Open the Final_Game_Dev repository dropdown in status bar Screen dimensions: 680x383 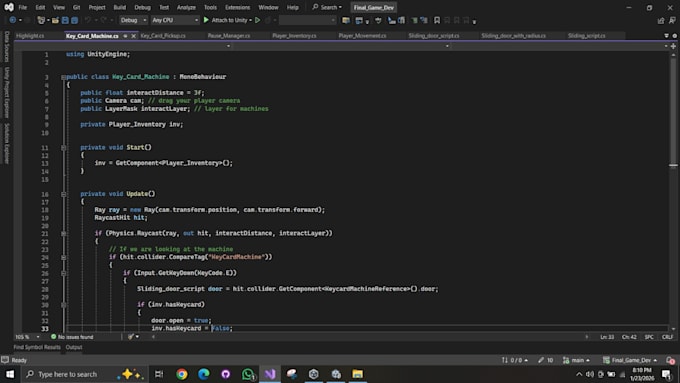(x=630, y=360)
